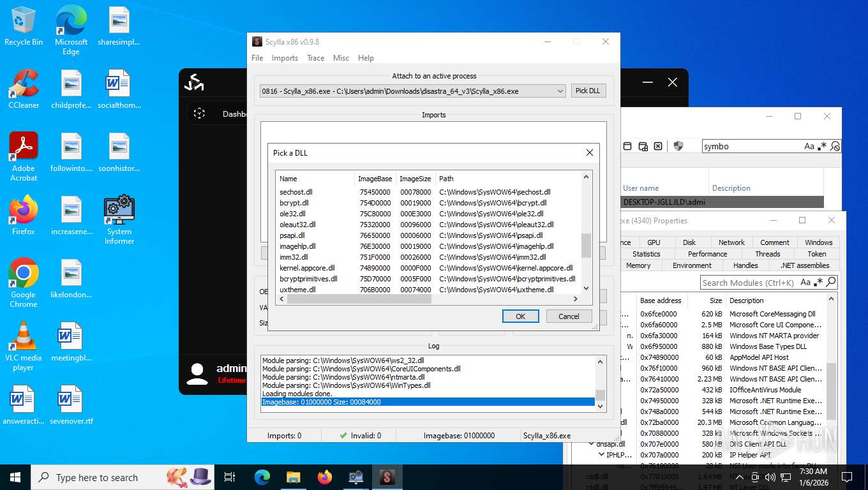The width and height of the screenshot is (868, 490).
Task: Select System Informer desktop shortcut
Action: pos(119,220)
